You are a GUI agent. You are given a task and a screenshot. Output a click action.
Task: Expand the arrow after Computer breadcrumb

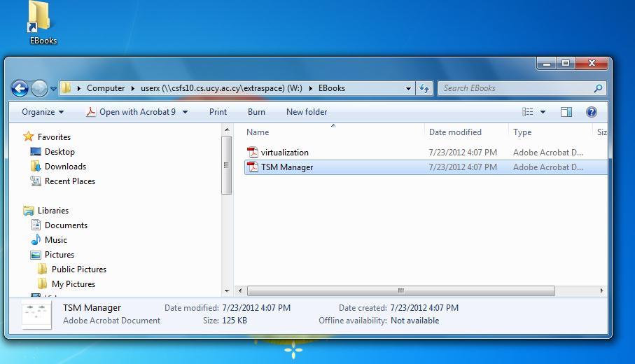click(132, 88)
